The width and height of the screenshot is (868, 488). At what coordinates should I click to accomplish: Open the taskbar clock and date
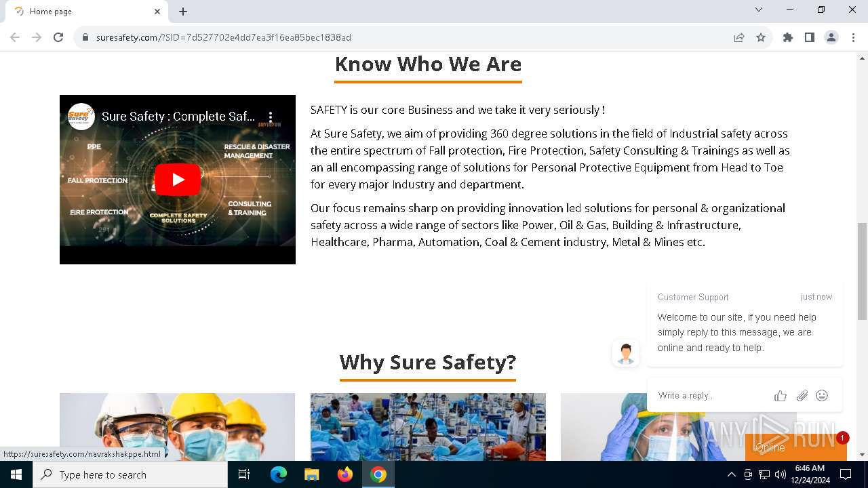pyautogui.click(x=810, y=474)
